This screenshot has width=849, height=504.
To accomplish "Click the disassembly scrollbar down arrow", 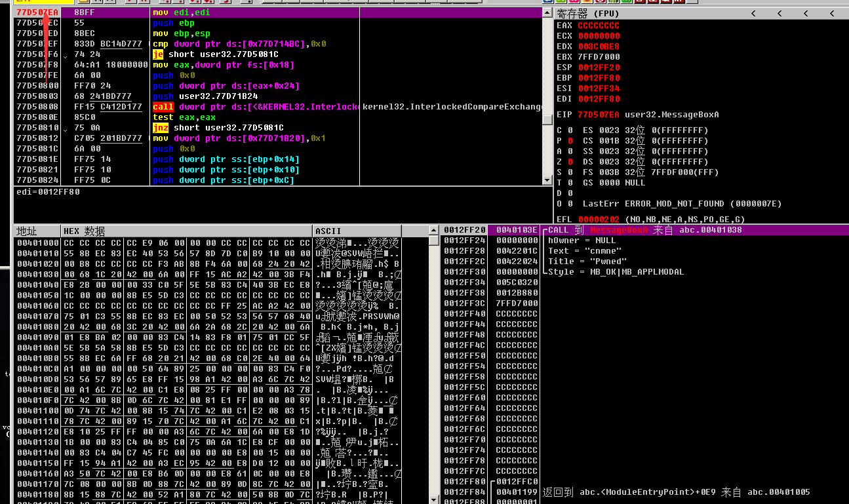I will (x=548, y=180).
